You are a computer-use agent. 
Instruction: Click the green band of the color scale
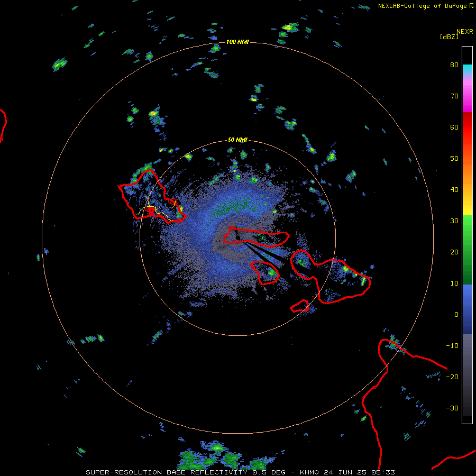[467, 250]
